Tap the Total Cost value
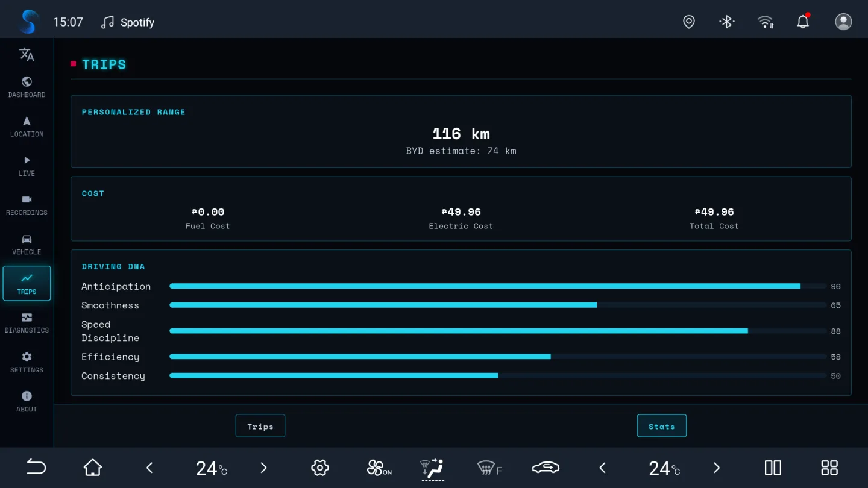 714,212
